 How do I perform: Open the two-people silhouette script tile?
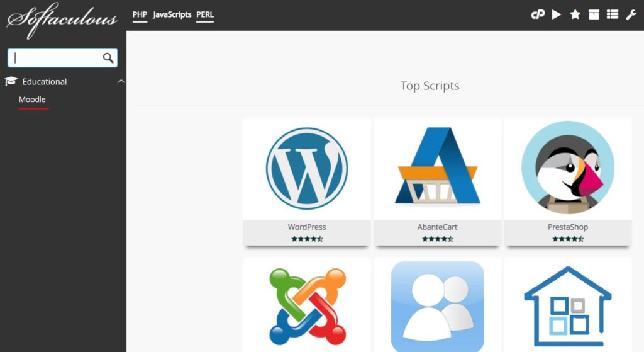click(x=438, y=307)
